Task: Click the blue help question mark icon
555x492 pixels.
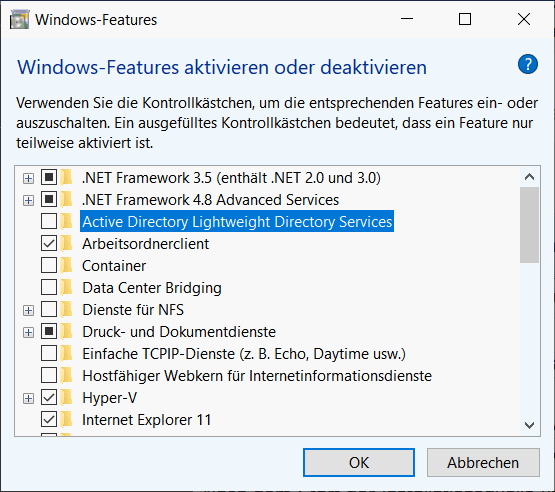Action: (527, 64)
